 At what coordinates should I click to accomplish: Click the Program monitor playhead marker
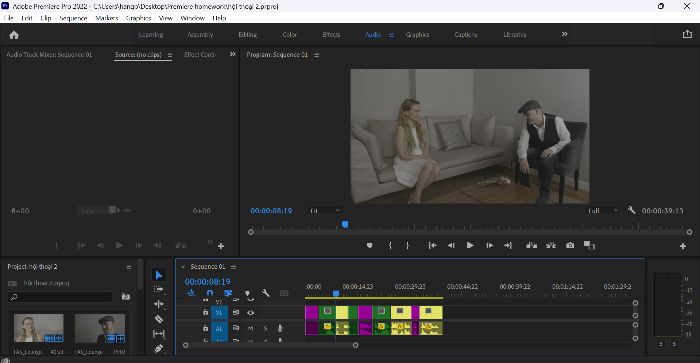click(x=345, y=224)
